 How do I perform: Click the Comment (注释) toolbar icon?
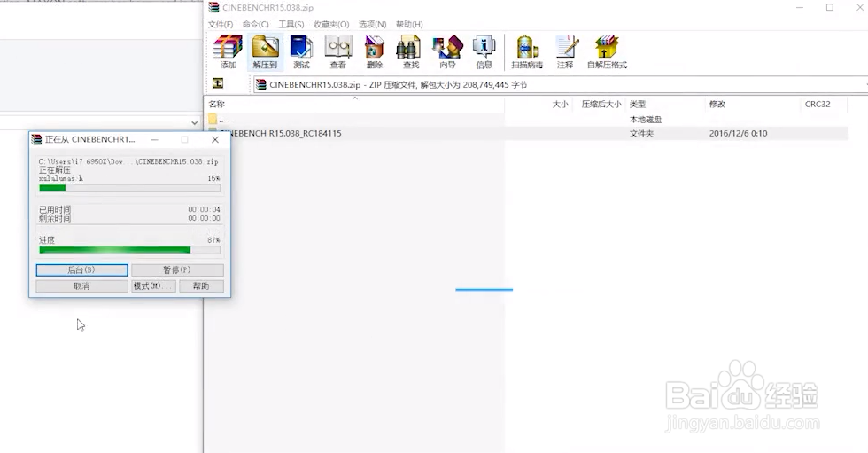click(565, 51)
